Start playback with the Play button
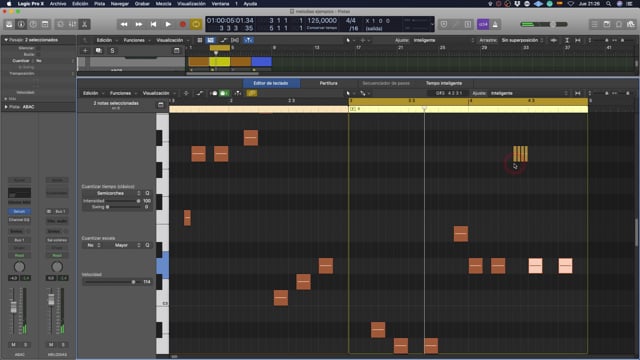Viewport: 640px width, 360px height. point(168,24)
